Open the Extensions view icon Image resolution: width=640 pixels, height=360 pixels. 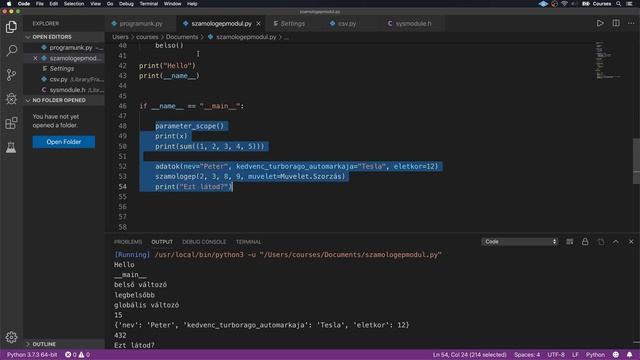coord(11,123)
